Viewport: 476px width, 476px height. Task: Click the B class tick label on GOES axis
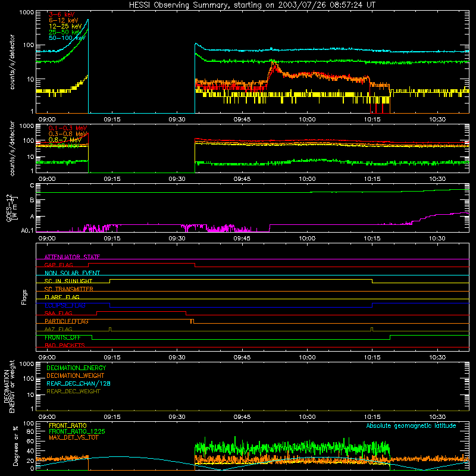[x=32, y=200]
